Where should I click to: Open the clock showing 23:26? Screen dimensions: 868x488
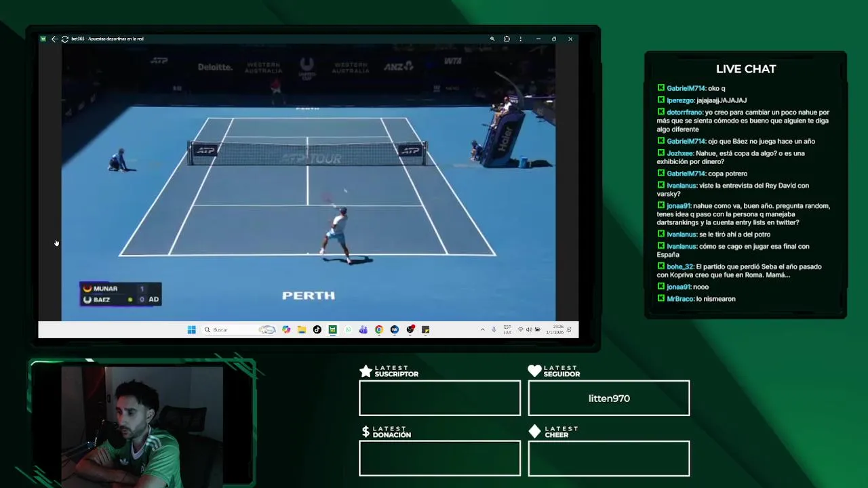tap(555, 329)
